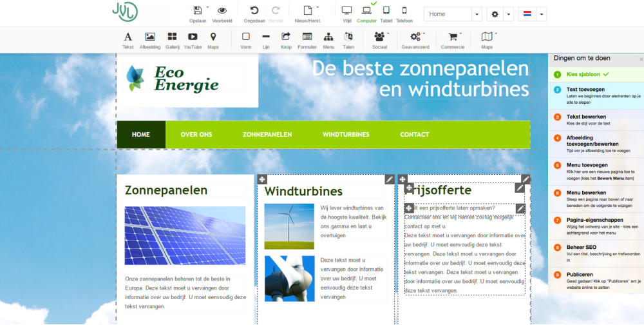Click the Ongedaan undo arrow
The height and width of the screenshot is (325, 644).
click(254, 11)
